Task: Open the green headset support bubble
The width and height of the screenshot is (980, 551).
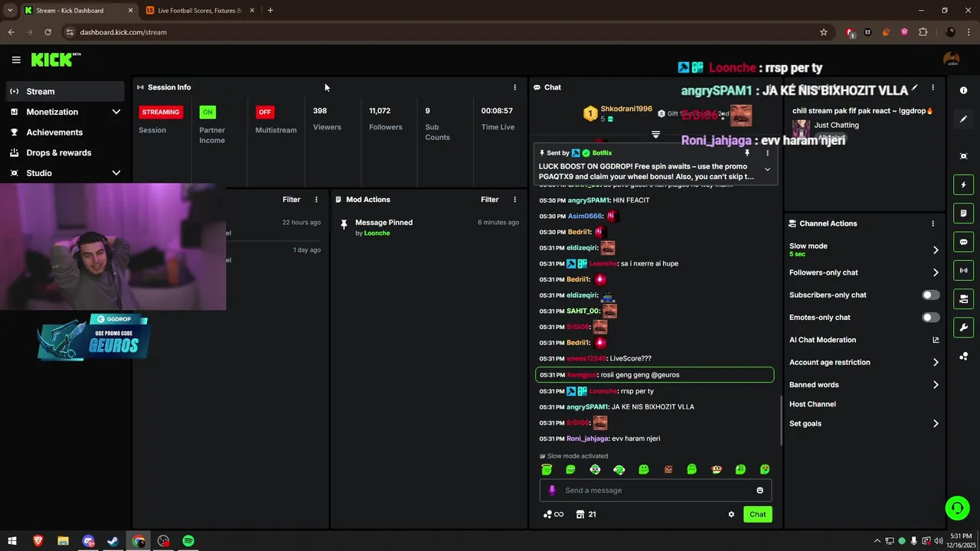Action: point(956,507)
